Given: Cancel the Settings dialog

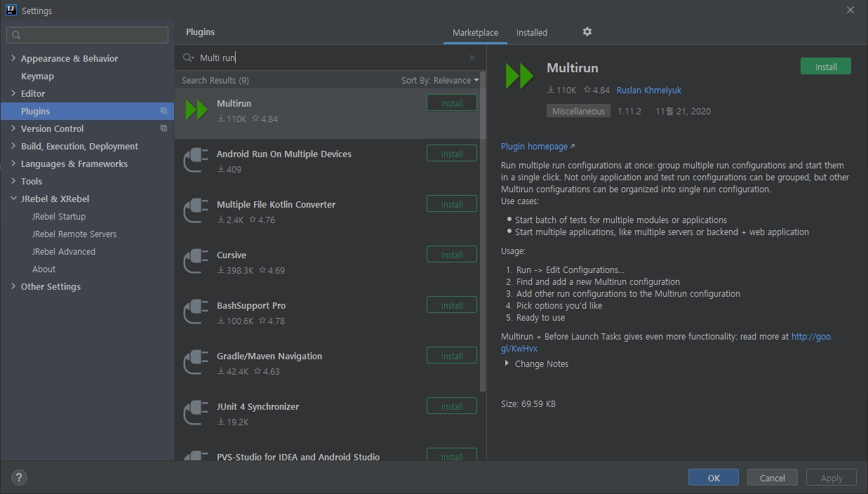Looking at the screenshot, I should pyautogui.click(x=772, y=478).
